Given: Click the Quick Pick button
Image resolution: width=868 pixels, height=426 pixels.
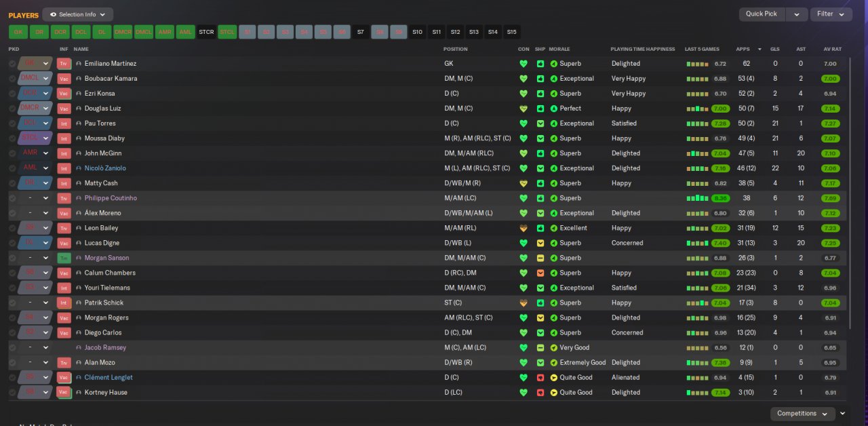Looking at the screenshot, I should point(762,14).
